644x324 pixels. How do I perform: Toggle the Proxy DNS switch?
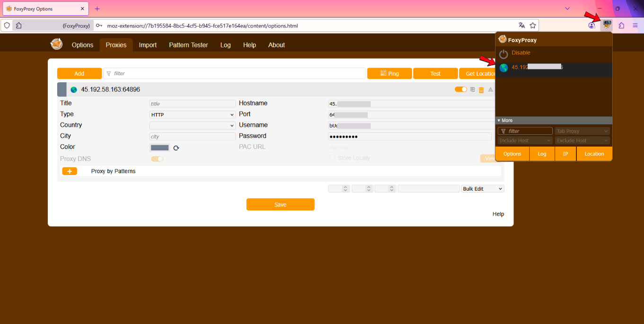point(157,159)
